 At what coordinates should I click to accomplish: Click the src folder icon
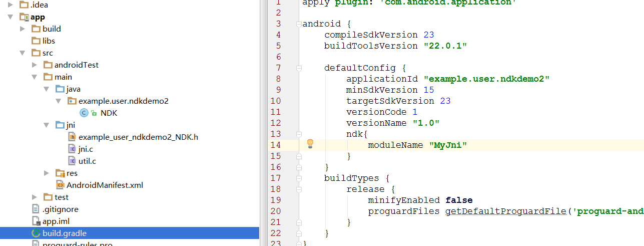pos(36,53)
